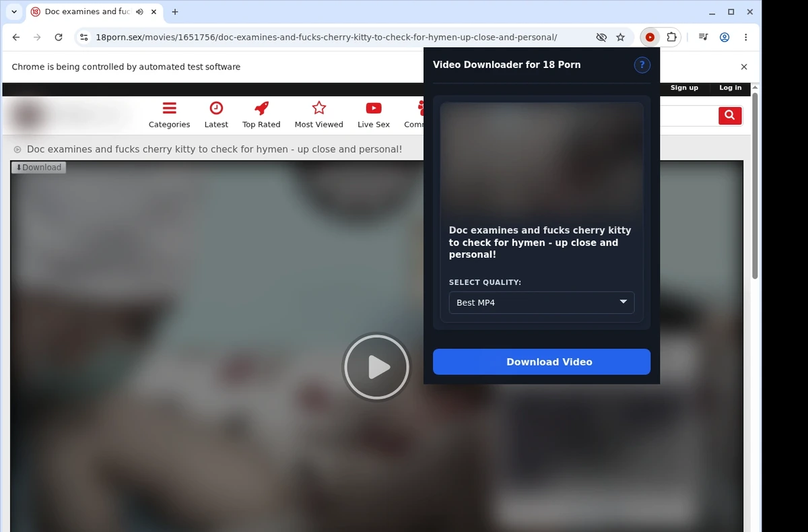Play the video with the center play button

tap(376, 368)
